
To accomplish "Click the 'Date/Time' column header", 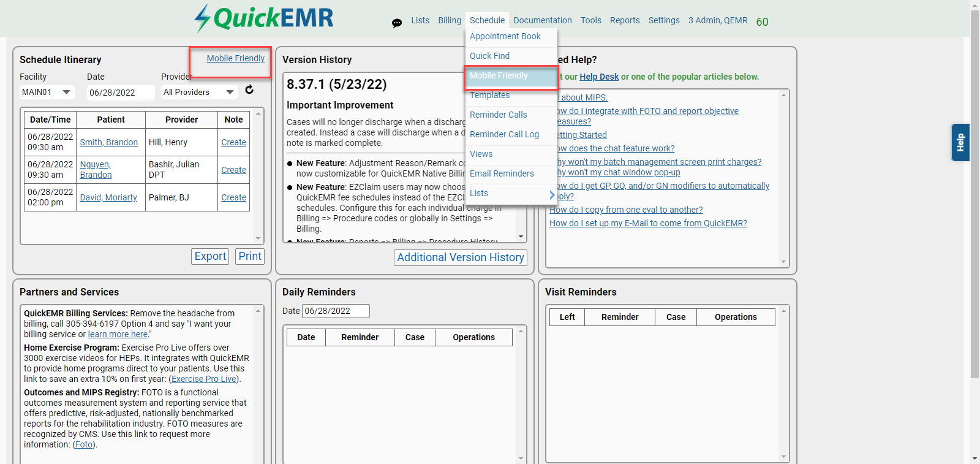I will pyautogui.click(x=50, y=120).
